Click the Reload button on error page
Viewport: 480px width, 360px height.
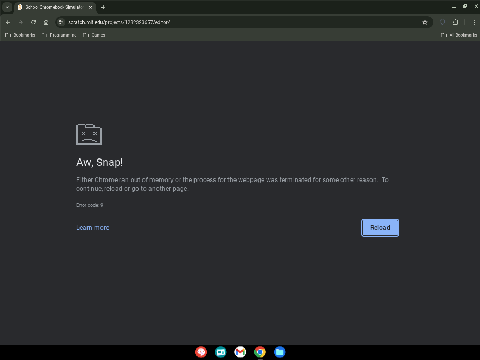click(380, 228)
